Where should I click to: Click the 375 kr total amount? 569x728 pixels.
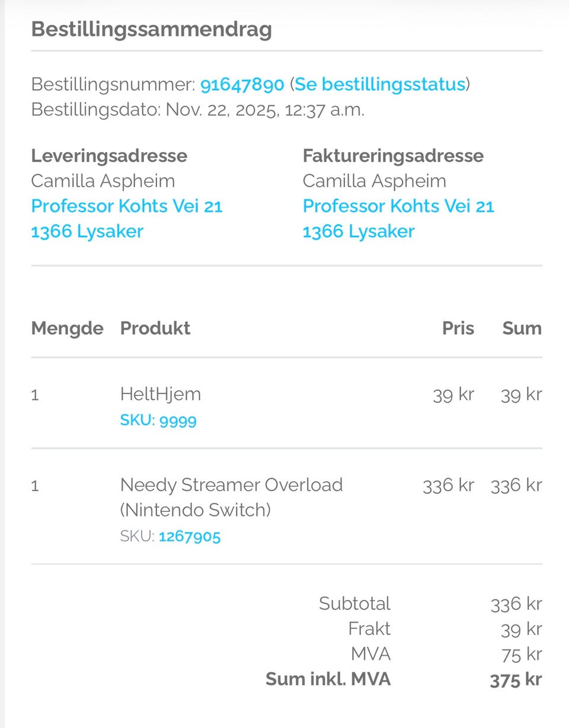coord(516,680)
